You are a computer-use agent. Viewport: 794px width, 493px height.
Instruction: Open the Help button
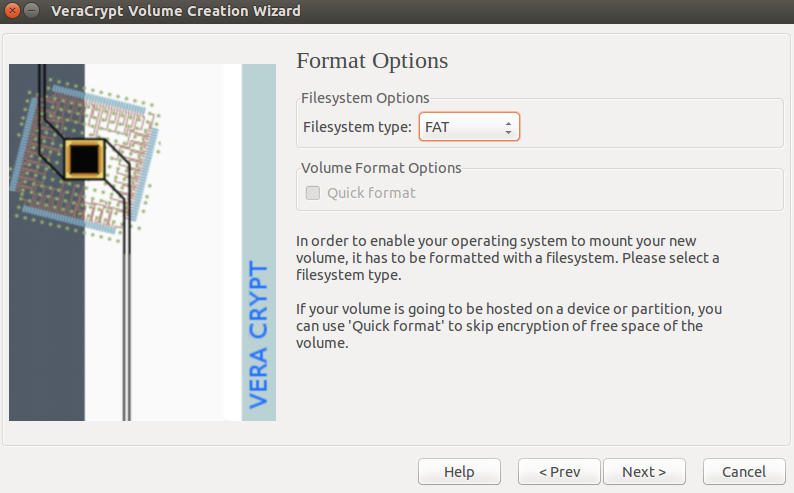[x=459, y=472]
